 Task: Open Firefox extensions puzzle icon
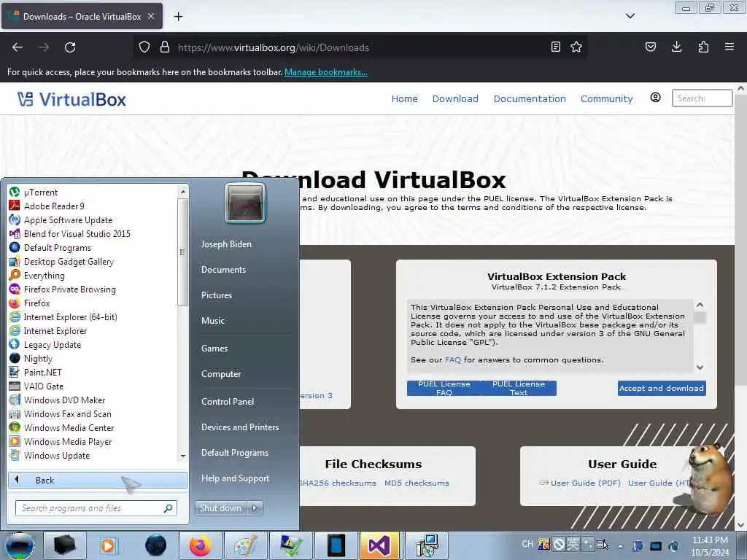pyautogui.click(x=703, y=47)
